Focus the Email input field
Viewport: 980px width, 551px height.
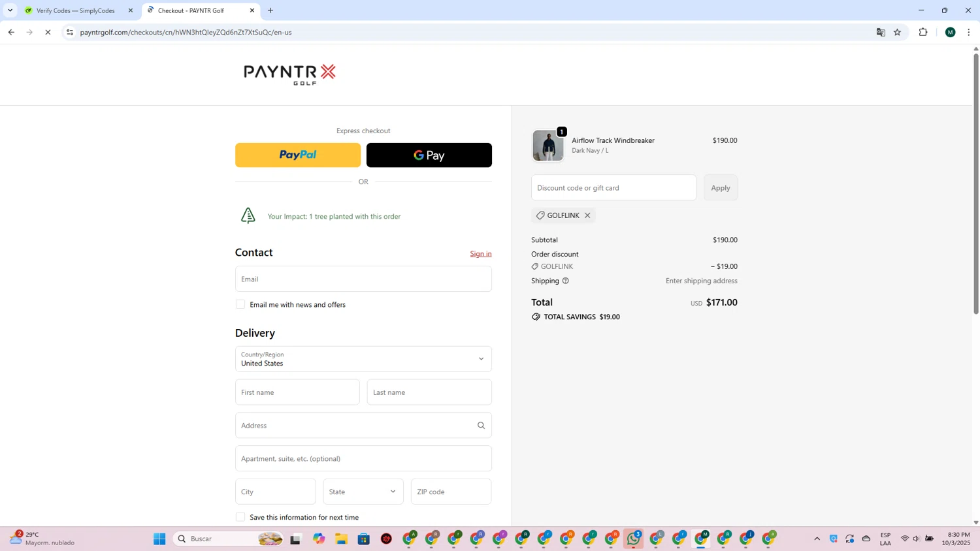[x=363, y=279]
